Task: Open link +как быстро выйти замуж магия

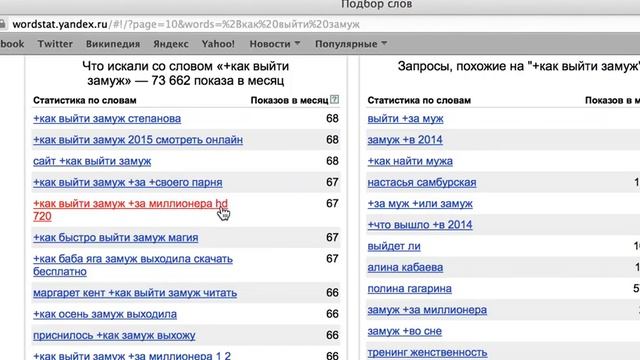Action: tap(116, 238)
